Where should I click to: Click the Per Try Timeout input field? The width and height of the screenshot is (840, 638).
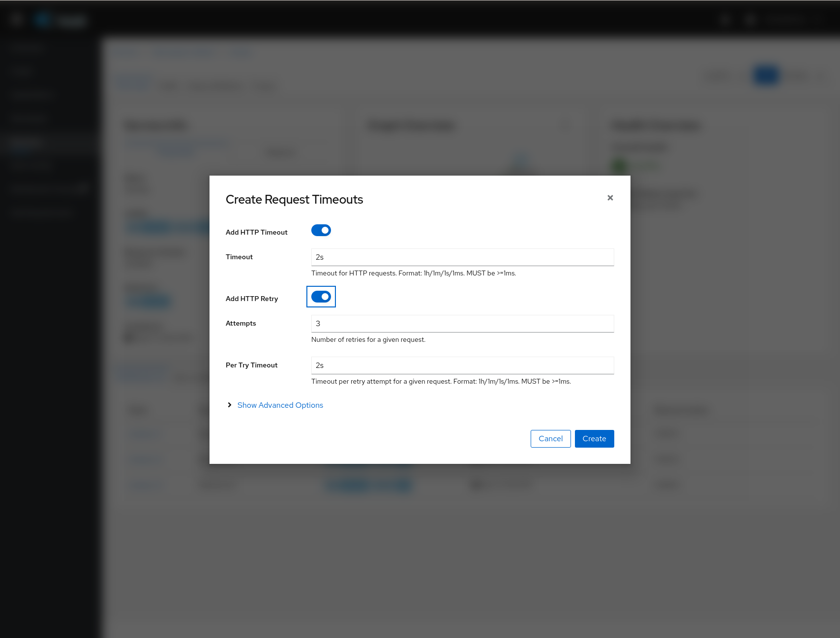[x=462, y=365]
